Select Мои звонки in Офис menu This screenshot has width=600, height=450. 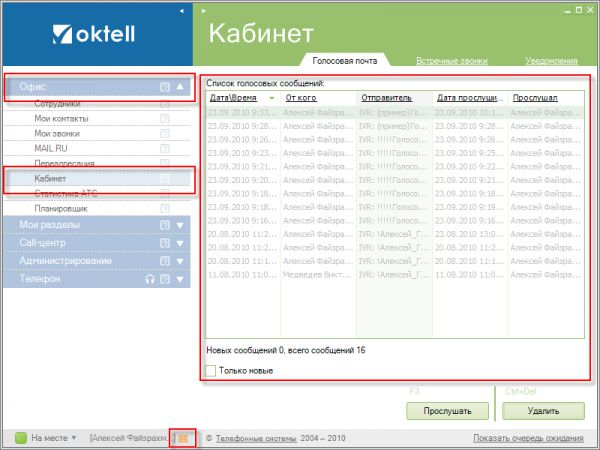click(x=57, y=133)
